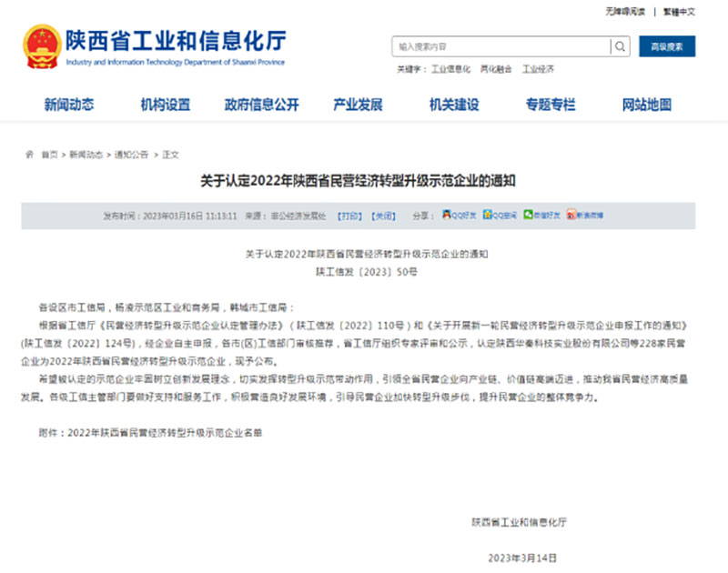Select 专题专栏 in the navigation bar
Image resolution: width=728 pixels, height=573 pixels.
(550, 105)
